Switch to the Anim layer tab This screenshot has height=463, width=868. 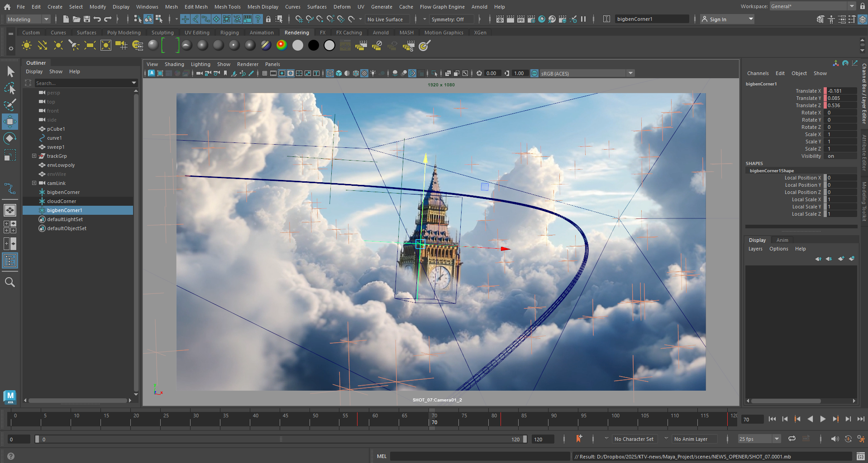[x=782, y=240]
